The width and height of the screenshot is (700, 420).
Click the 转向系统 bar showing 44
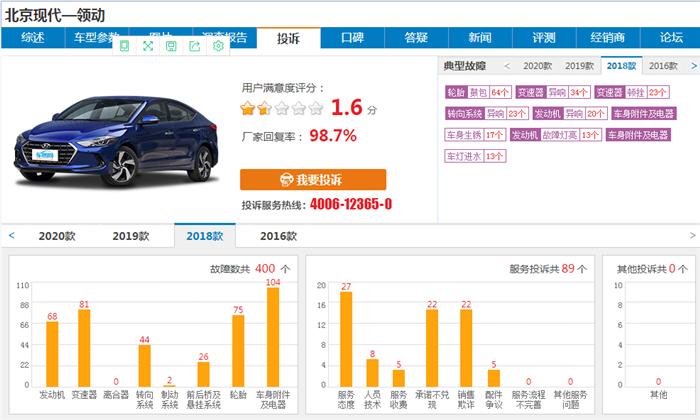[x=144, y=366]
